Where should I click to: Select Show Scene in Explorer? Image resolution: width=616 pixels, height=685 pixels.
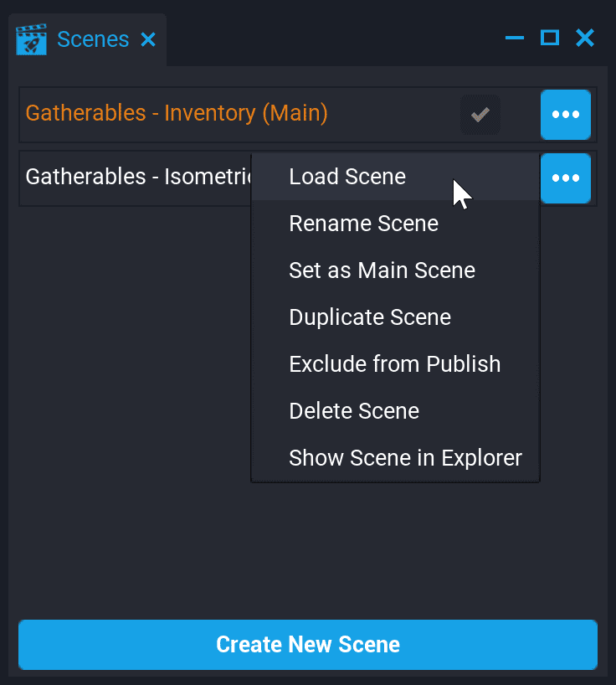pos(405,458)
